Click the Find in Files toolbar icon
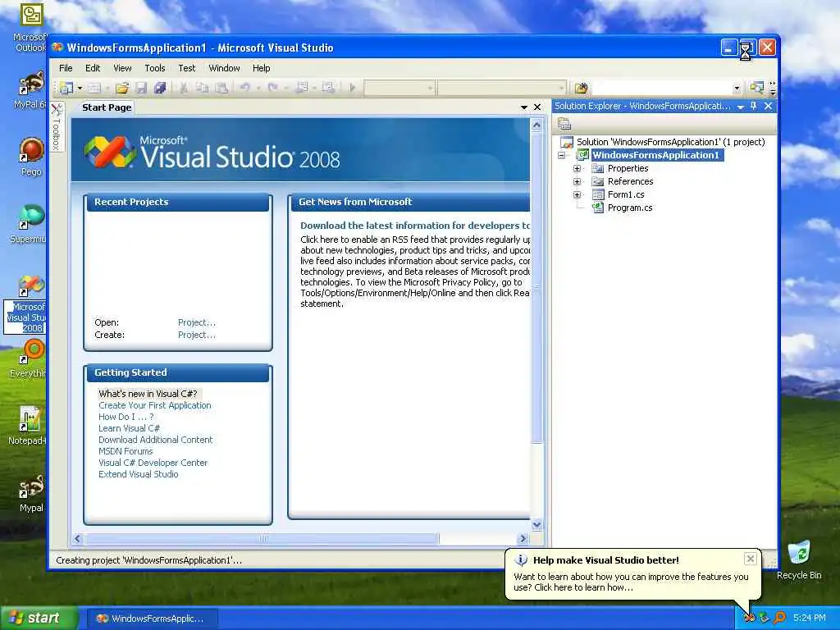This screenshot has height=630, width=840. pos(582,88)
